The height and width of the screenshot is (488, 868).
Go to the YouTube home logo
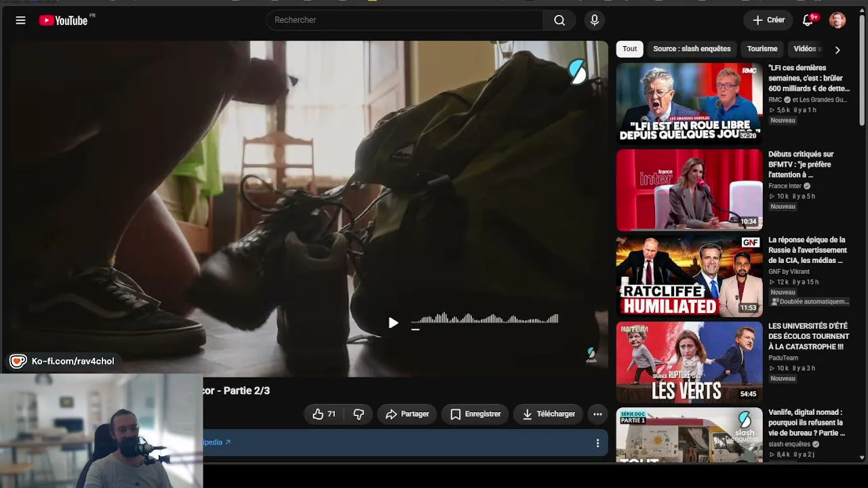tap(64, 20)
